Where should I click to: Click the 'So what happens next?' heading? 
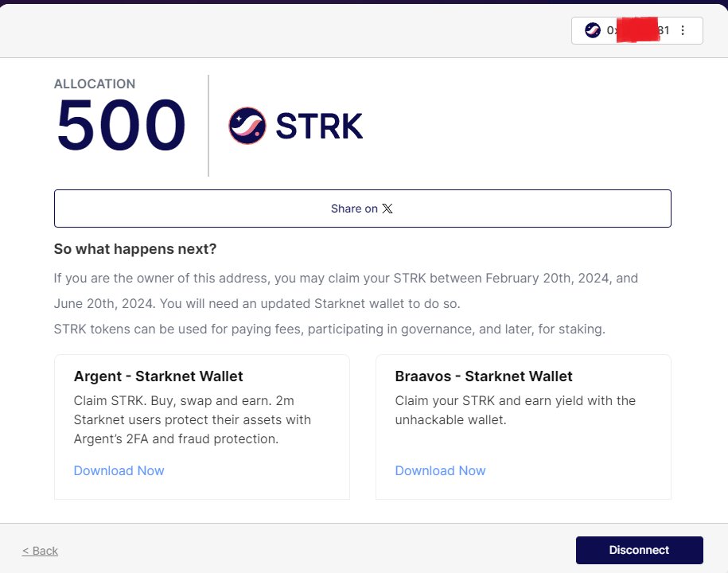(x=135, y=249)
